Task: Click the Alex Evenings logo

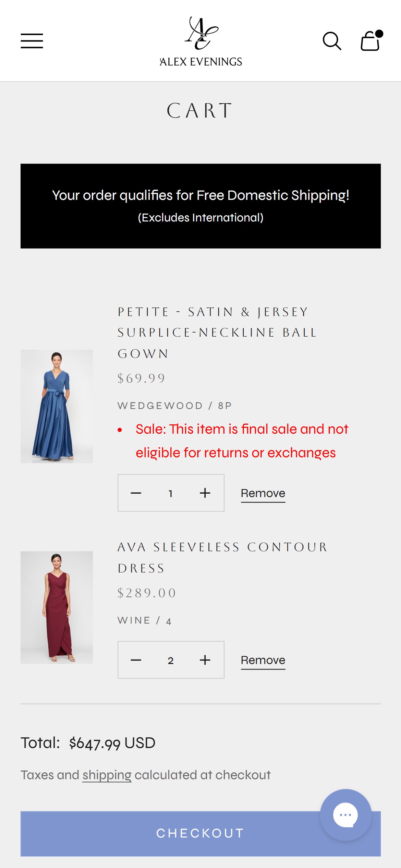Action: [201, 41]
